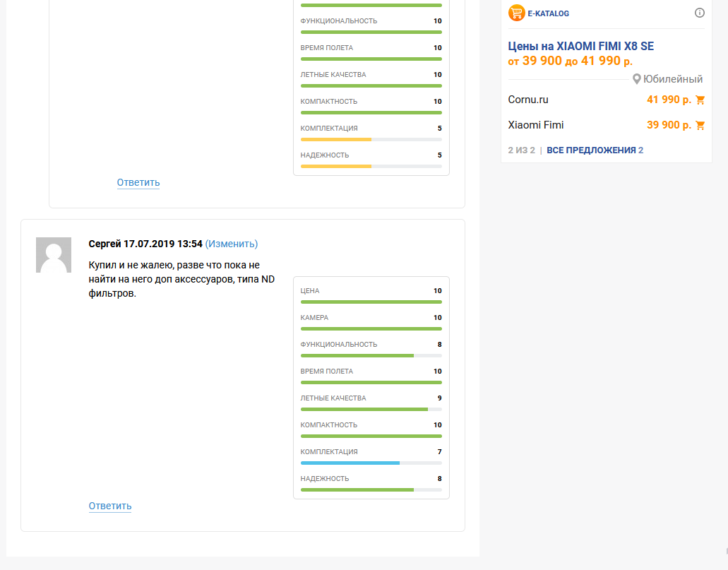Click Сергей's ЦЕНА rating bar
728x570 pixels.
click(x=371, y=302)
